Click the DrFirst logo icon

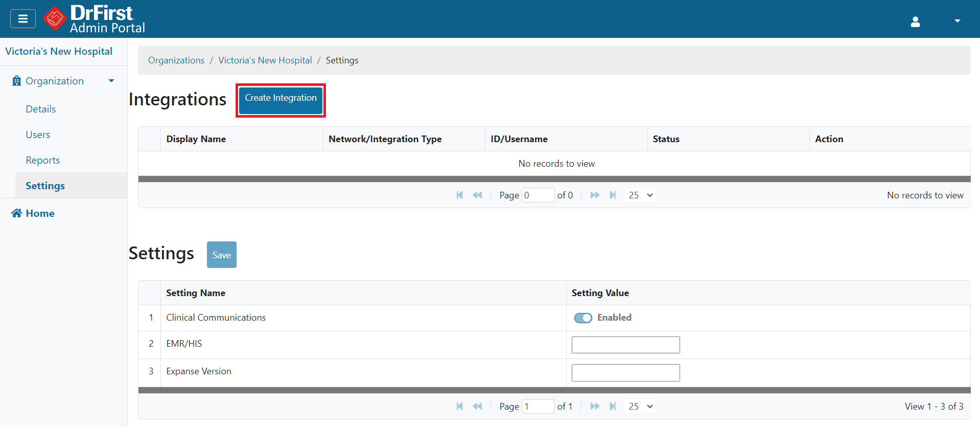[x=55, y=19]
